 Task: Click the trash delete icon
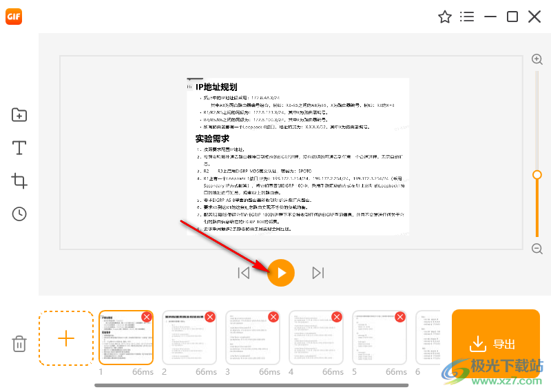tap(20, 343)
